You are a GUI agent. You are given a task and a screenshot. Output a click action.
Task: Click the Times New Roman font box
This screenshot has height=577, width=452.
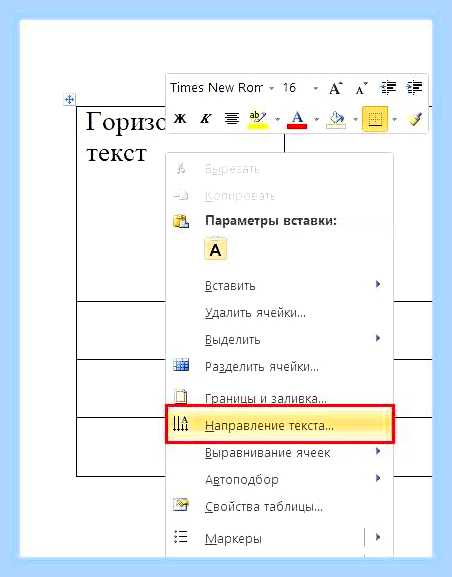click(x=216, y=88)
